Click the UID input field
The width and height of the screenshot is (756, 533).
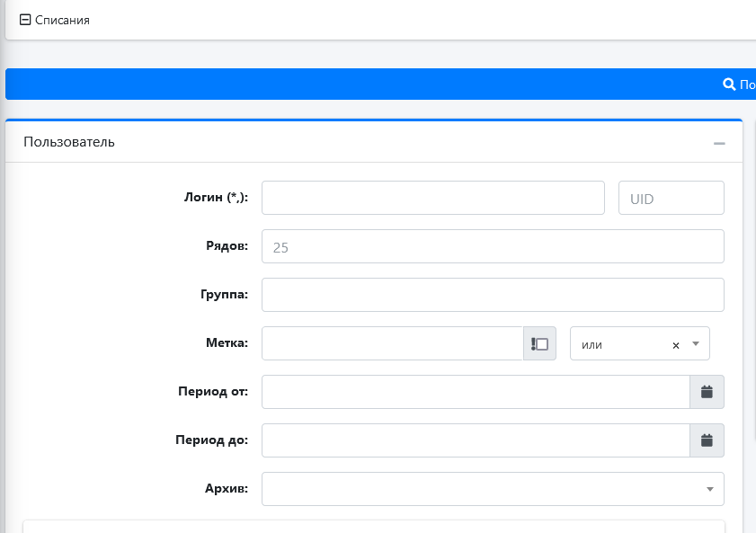(x=671, y=198)
